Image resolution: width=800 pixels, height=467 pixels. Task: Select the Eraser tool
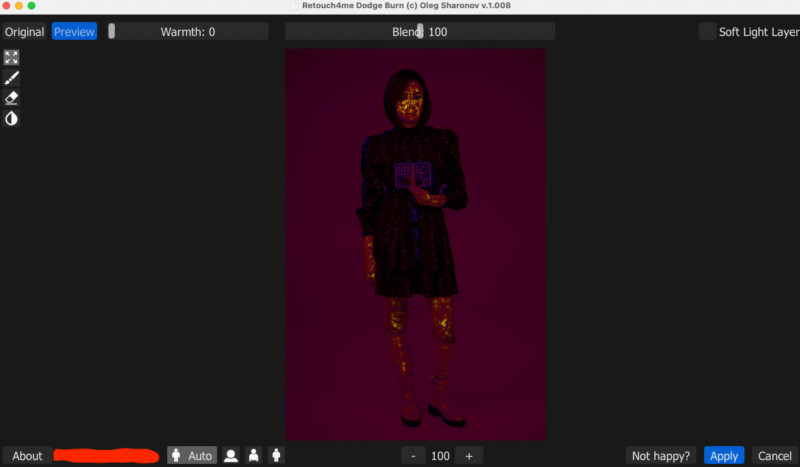[x=11, y=98]
